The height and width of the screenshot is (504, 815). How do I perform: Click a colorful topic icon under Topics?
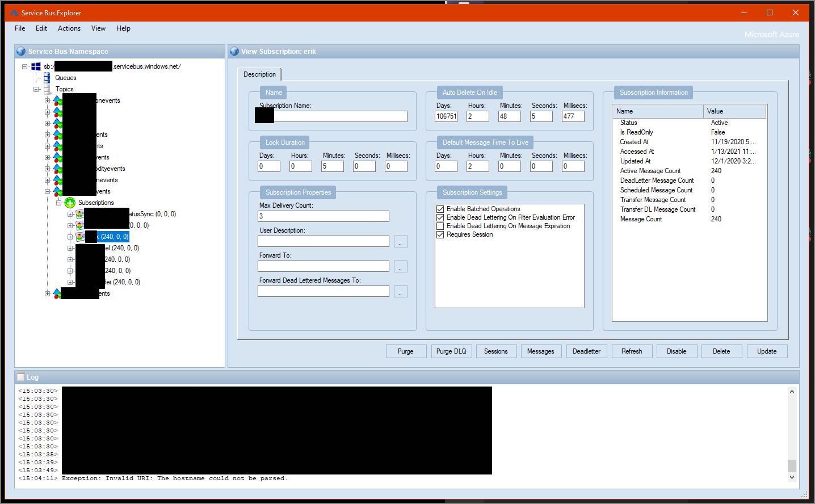coord(58,100)
